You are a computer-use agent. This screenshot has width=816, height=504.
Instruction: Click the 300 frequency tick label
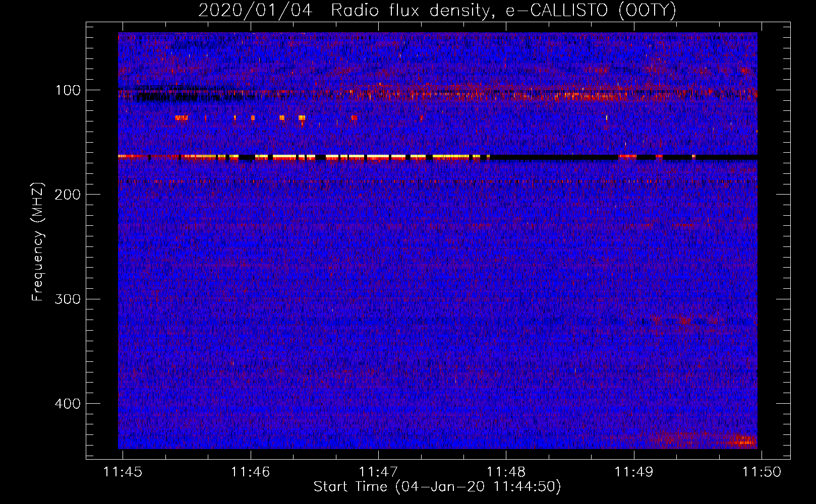pyautogui.click(x=68, y=299)
